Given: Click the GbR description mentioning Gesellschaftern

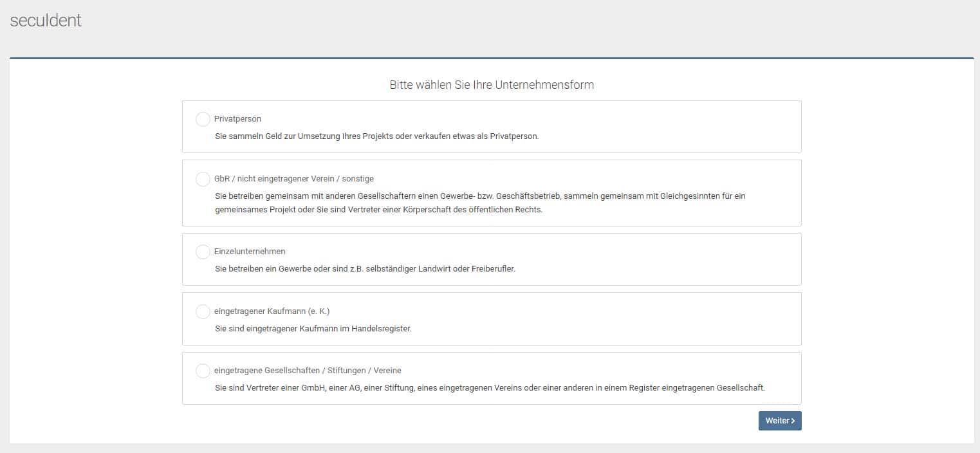Looking at the screenshot, I should (x=479, y=196).
